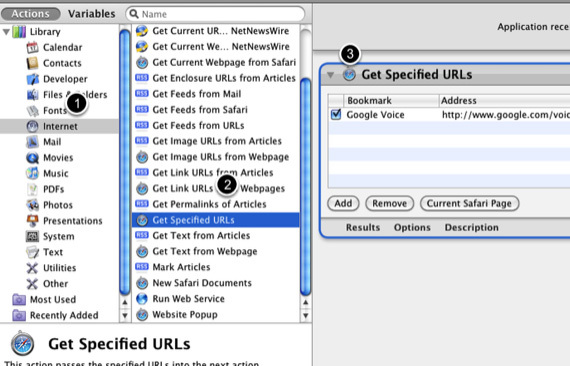Click the Address column header
Image resolution: width=570 pixels, height=366 pixels.
click(x=505, y=100)
